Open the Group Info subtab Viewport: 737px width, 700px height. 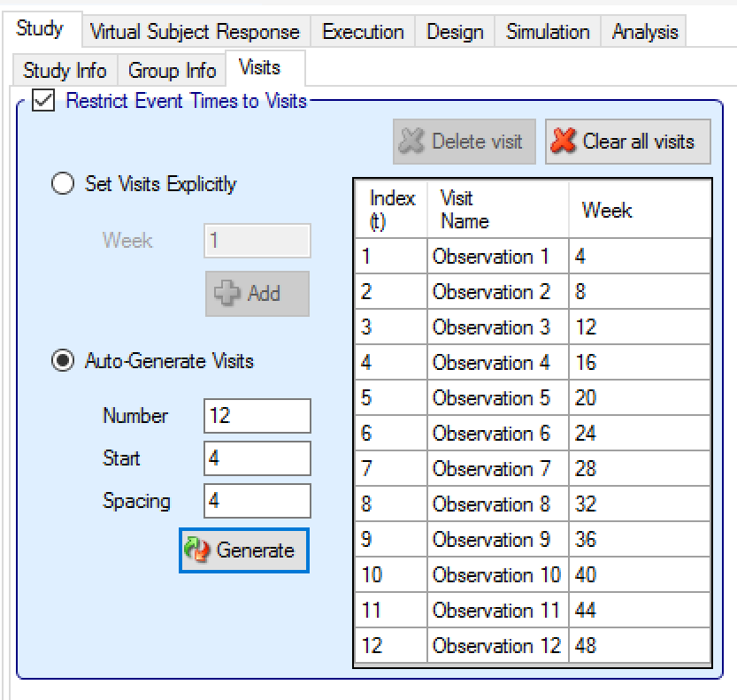[173, 70]
